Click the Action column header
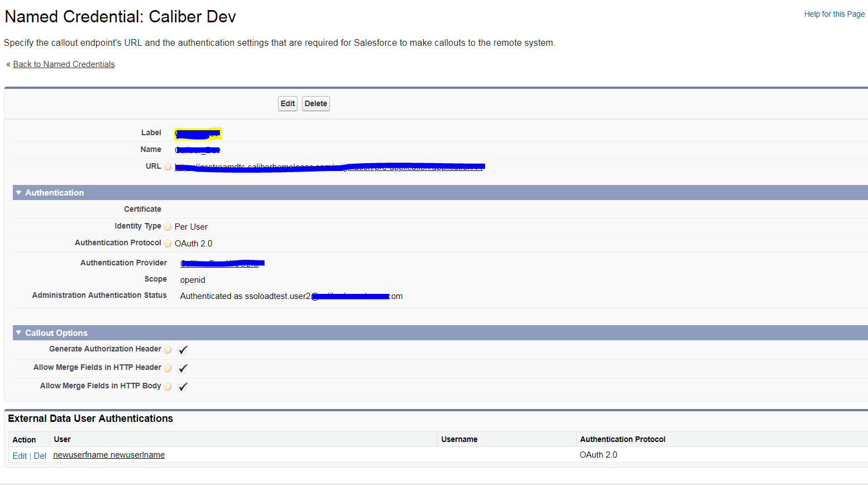 [24, 440]
